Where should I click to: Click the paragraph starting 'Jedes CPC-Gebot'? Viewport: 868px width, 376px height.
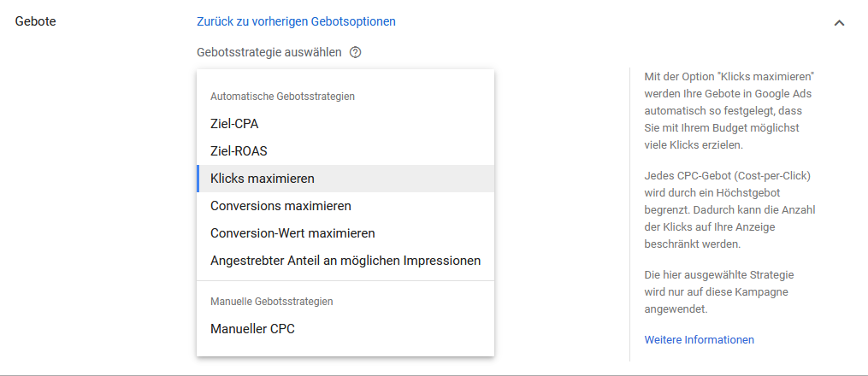tap(729, 209)
